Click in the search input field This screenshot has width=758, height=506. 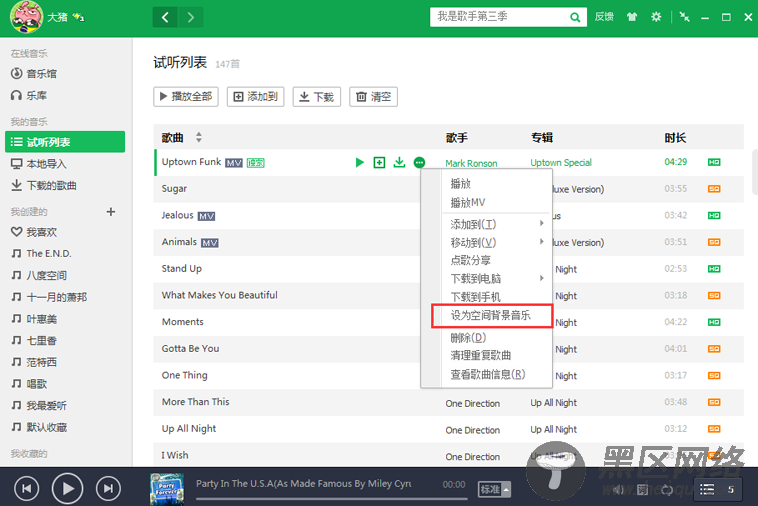point(499,17)
